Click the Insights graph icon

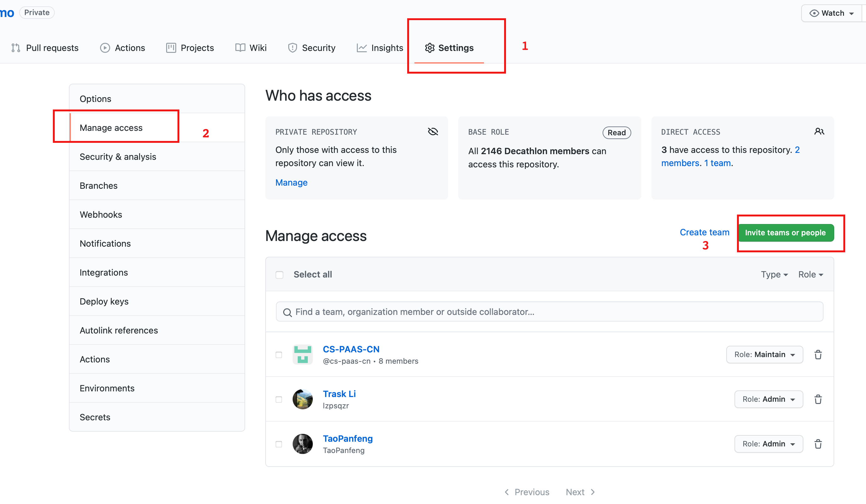[x=362, y=48]
